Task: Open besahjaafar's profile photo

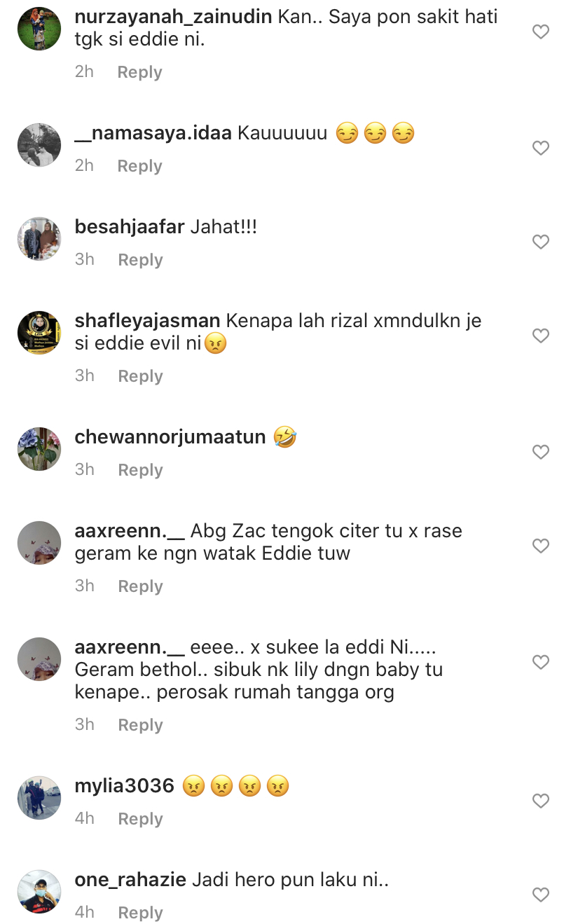Action: (39, 239)
